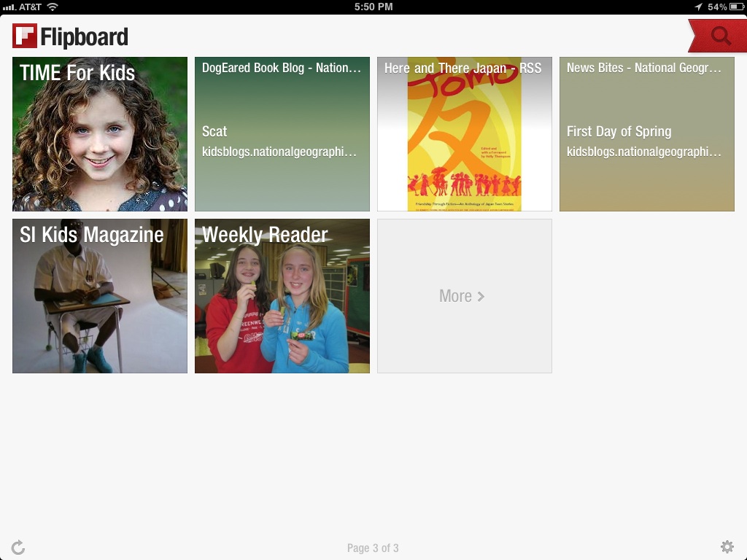This screenshot has width=747, height=560.
Task: Open search using the red corner search icon
Action: [x=719, y=34]
